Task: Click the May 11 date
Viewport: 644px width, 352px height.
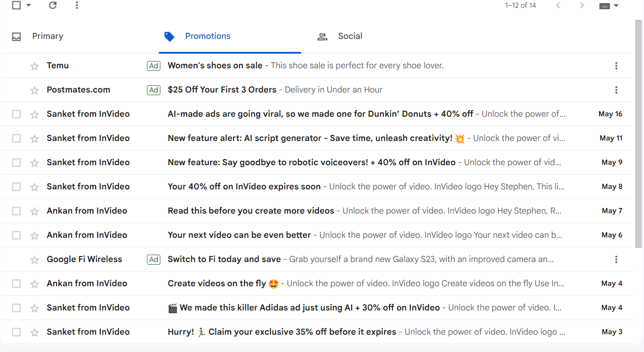Action: point(611,138)
